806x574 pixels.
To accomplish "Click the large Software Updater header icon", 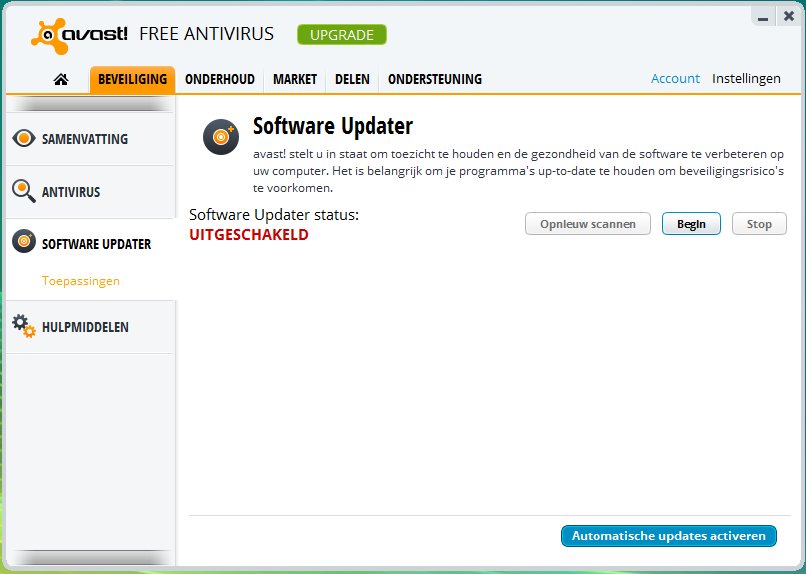I will (220, 137).
